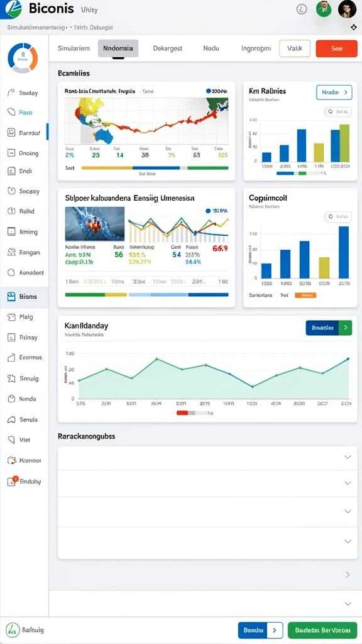Click the green user avatar
362x644 pixels.
click(x=324, y=9)
